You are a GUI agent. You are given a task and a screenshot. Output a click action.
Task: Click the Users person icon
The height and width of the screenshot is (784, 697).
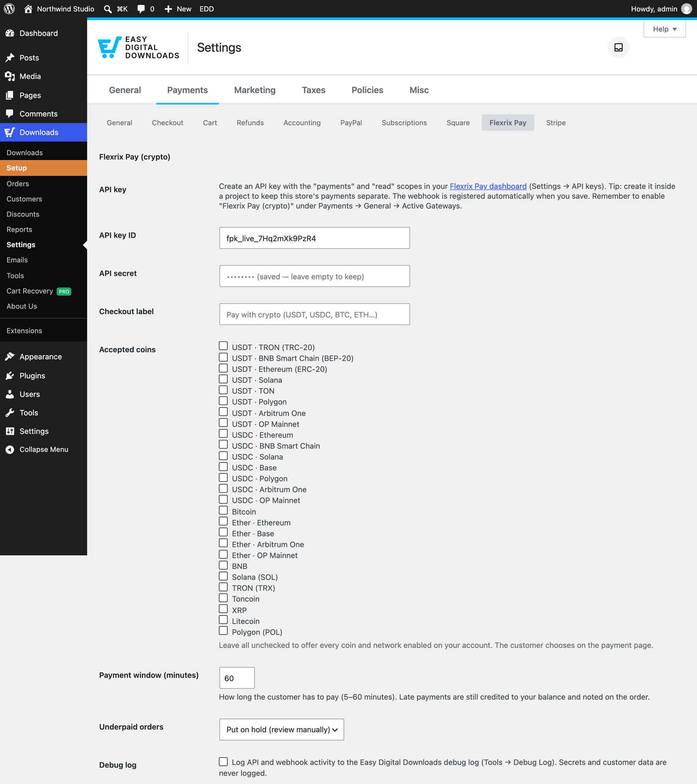pyautogui.click(x=10, y=394)
